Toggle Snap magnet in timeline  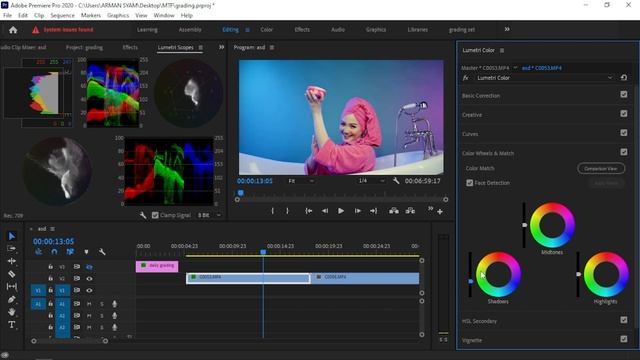pos(54,252)
